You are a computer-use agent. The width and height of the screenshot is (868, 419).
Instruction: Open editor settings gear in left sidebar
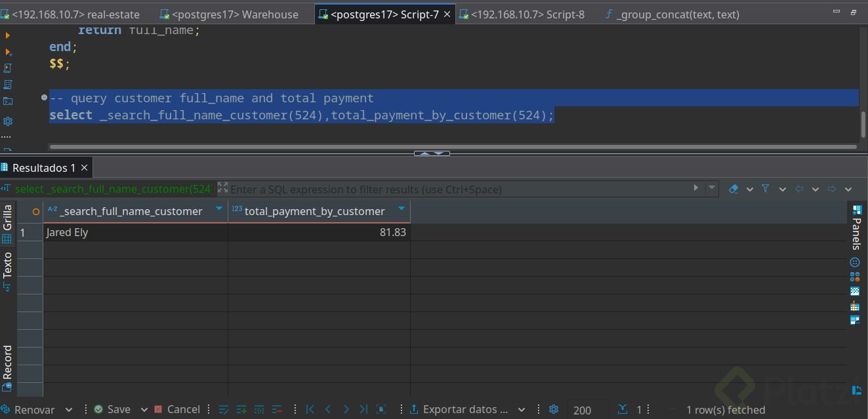(x=8, y=121)
